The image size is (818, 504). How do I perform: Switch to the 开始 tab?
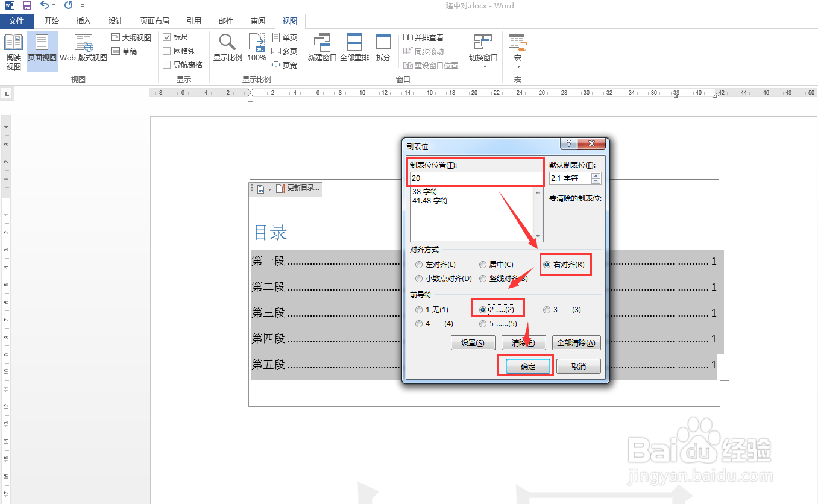[x=52, y=21]
